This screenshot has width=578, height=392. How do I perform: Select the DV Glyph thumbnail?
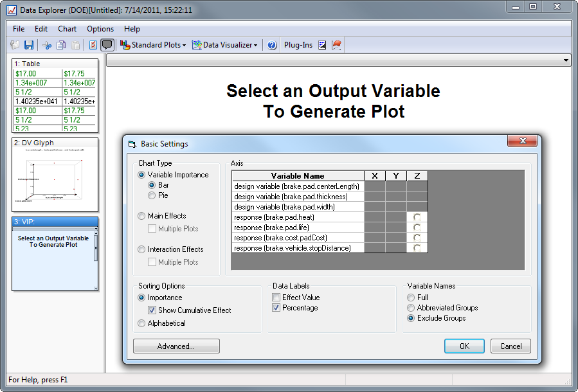click(x=55, y=175)
